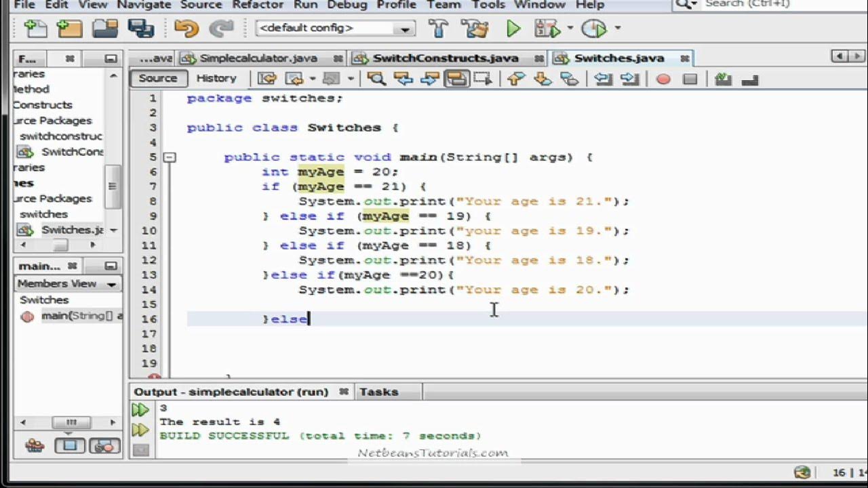Click the Build Project hammer icon
This screenshot has height=488, width=868.
tap(439, 28)
